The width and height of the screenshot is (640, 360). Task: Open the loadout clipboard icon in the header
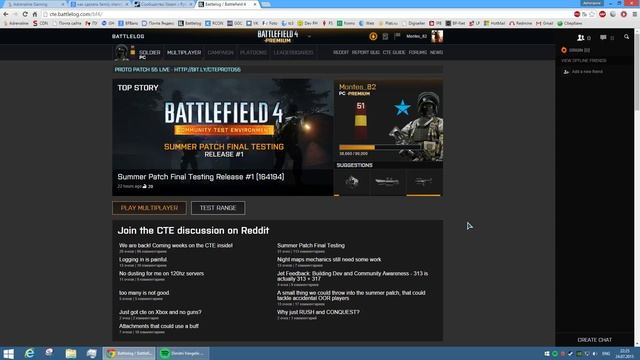pyautogui.click(x=385, y=36)
